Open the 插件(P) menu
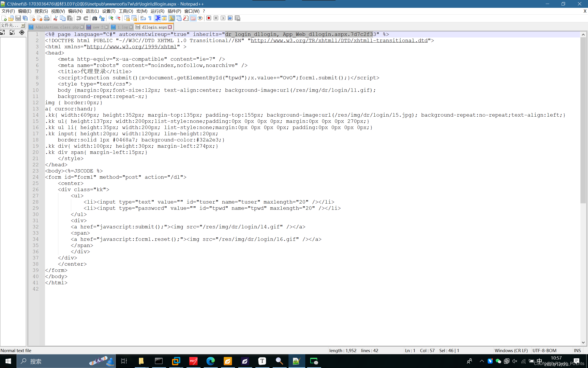The height and width of the screenshot is (368, 588). (x=175, y=11)
